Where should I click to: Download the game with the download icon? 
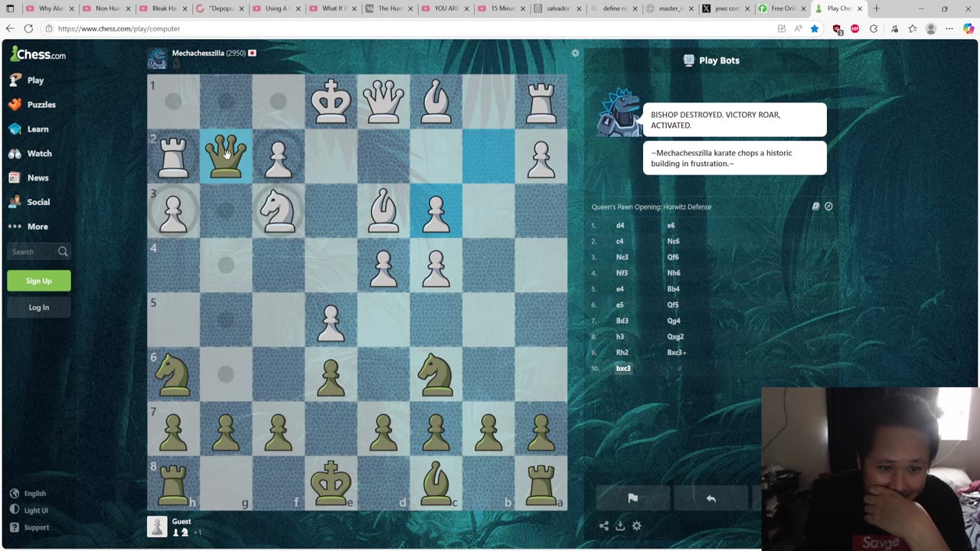[x=620, y=526]
